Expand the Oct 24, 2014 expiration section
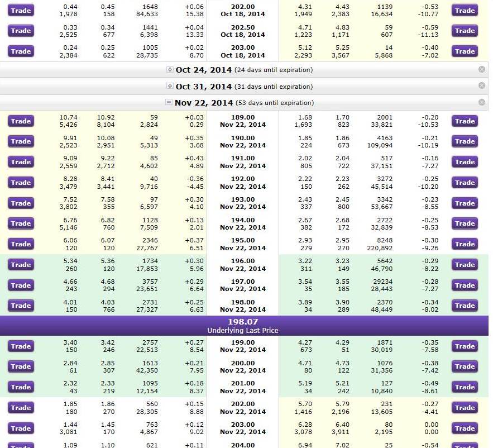Image resolution: width=493 pixels, height=448 pixels. point(170,70)
